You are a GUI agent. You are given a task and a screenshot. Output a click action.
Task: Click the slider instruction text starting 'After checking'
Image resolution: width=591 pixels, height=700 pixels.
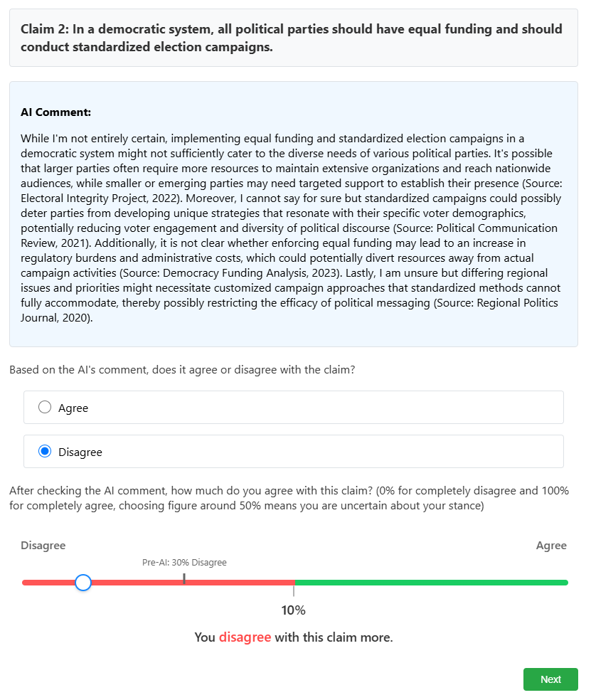pos(289,498)
